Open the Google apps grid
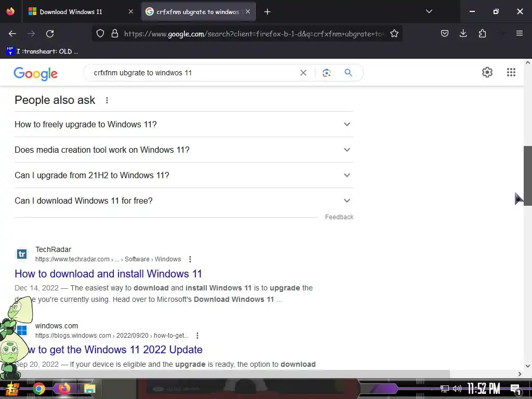 point(511,72)
